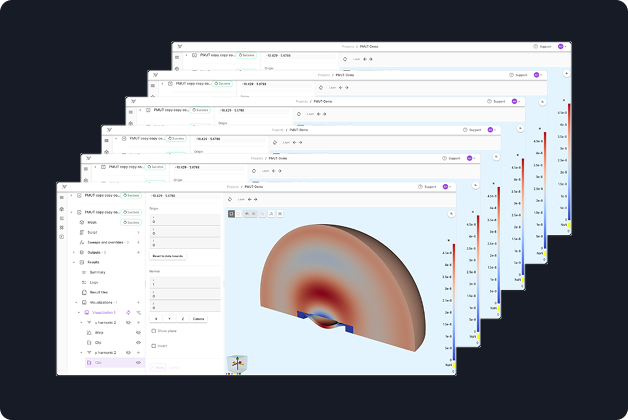Click the Mesh icon in the project tree
The height and width of the screenshot is (420, 628).
tap(82, 222)
